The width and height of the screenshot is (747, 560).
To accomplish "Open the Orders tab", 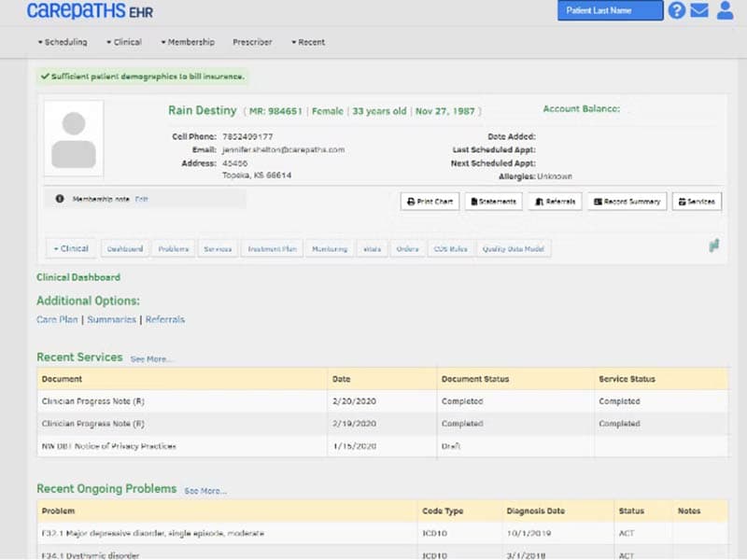I will click(407, 248).
